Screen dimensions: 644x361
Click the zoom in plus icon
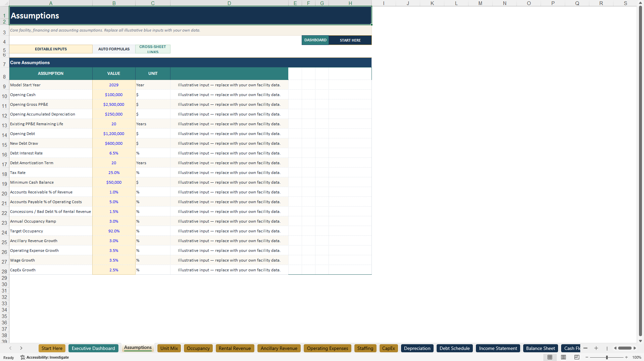click(626, 357)
